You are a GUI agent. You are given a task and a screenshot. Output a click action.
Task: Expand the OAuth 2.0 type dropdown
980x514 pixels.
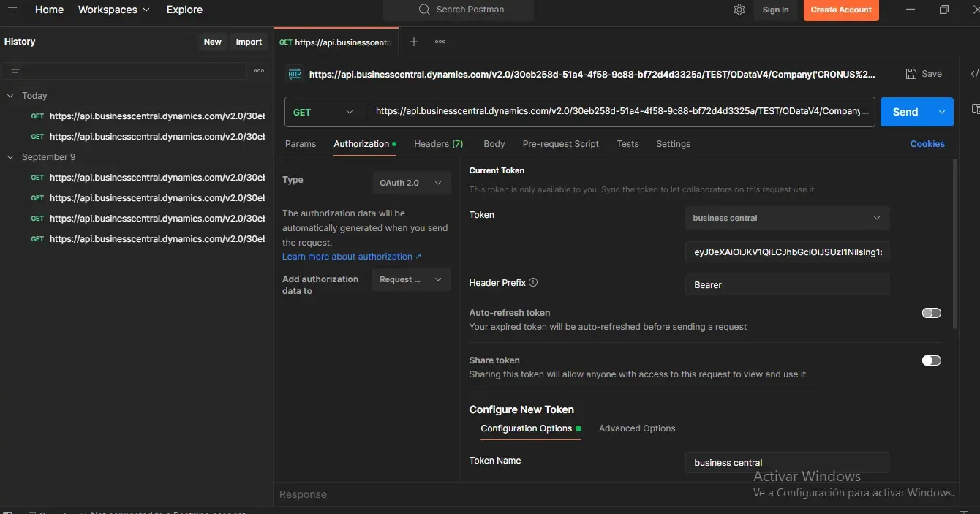tap(410, 183)
